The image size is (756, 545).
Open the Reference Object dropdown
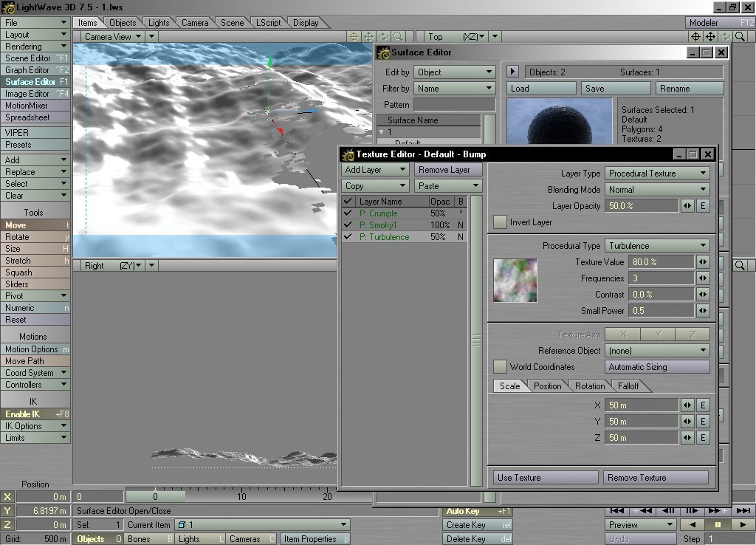[x=657, y=351]
